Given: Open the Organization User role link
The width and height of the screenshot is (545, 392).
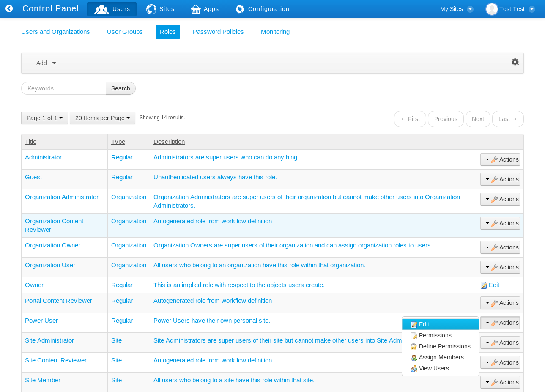Looking at the screenshot, I should coord(50,265).
